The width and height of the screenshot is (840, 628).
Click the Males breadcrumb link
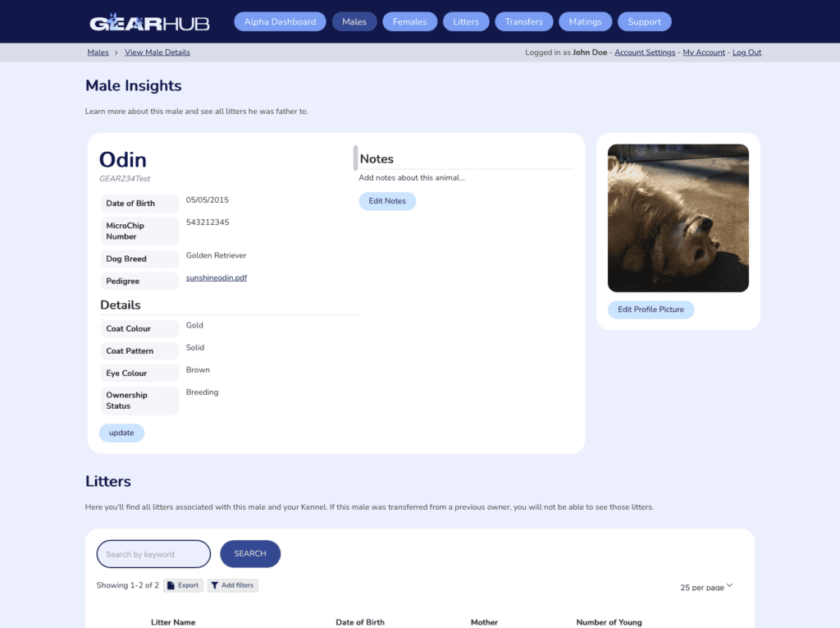point(98,53)
